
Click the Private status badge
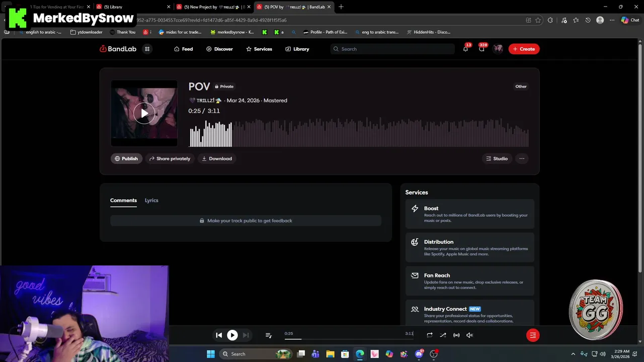[224, 86]
